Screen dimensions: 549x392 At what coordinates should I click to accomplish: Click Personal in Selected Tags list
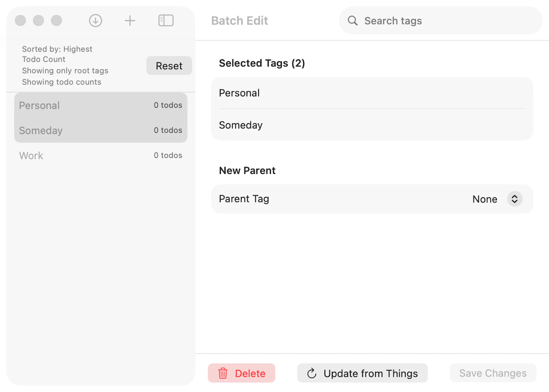pyautogui.click(x=372, y=93)
